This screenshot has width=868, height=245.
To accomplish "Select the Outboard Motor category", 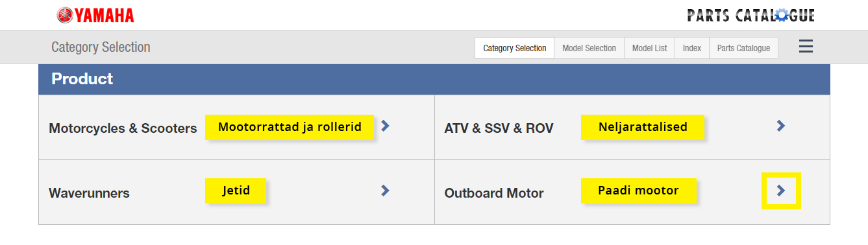I will 494,193.
